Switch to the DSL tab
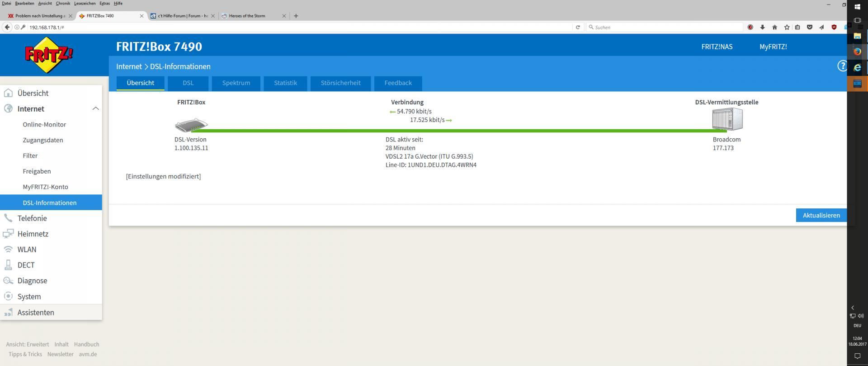This screenshot has width=868, height=366. coord(188,83)
